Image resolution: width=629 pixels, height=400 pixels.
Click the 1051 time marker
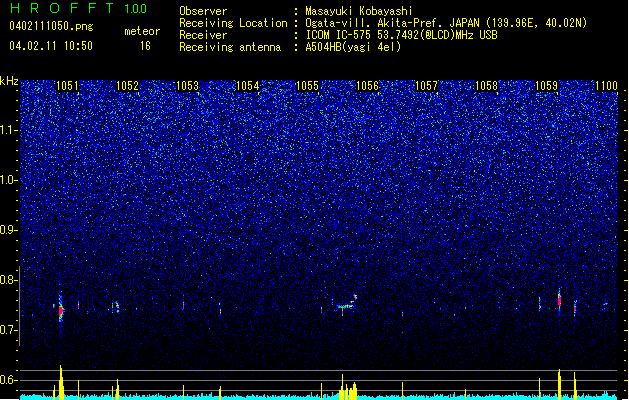point(67,86)
